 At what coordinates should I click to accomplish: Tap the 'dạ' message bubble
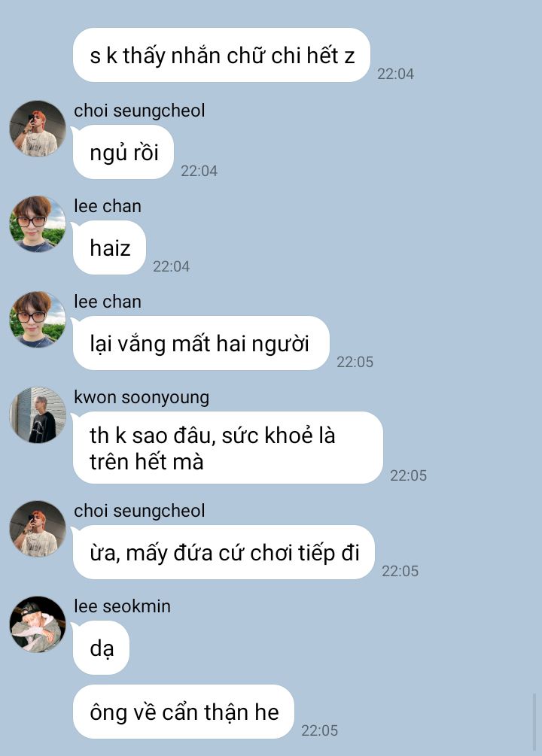coord(101,648)
